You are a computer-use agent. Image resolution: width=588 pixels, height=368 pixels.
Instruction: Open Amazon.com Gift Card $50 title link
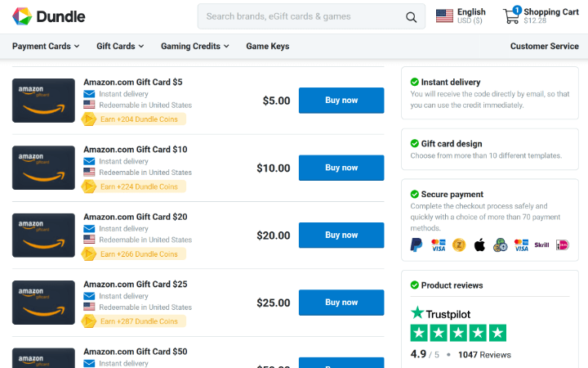pyautogui.click(x=136, y=352)
